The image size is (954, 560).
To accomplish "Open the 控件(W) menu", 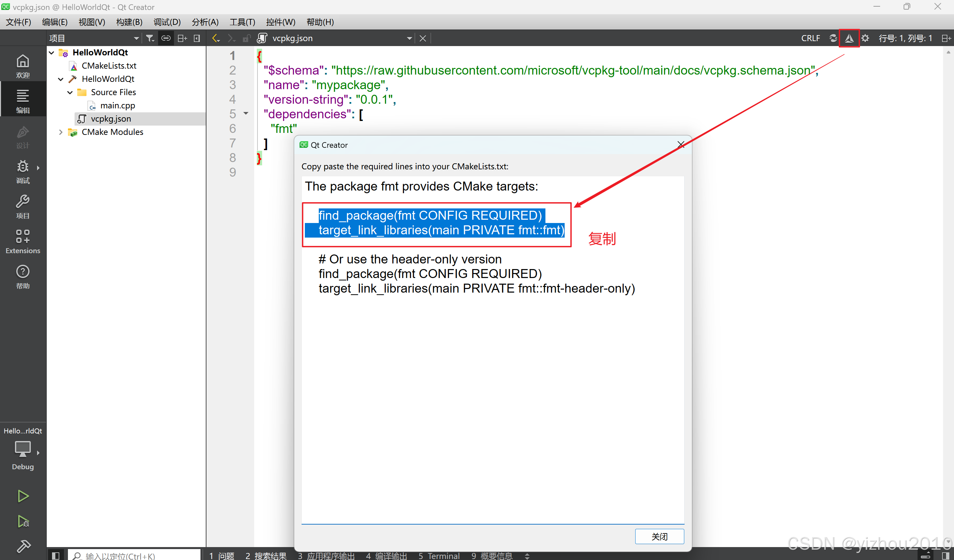I will point(281,22).
